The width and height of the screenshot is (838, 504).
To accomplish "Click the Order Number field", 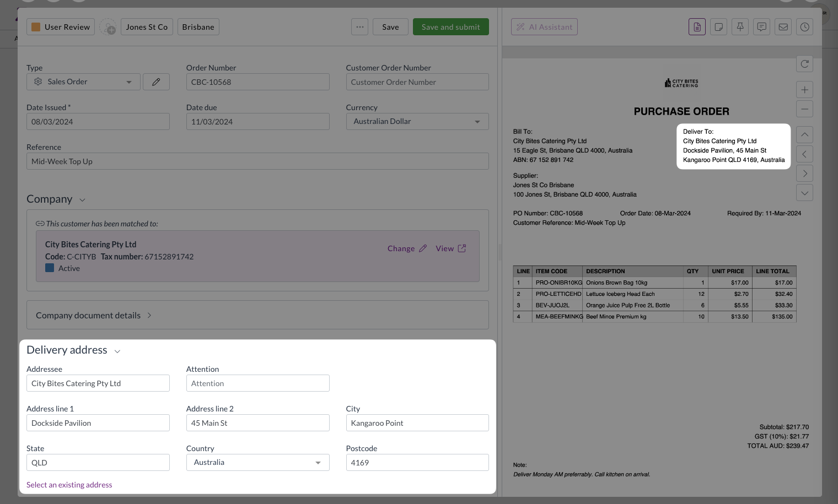I will tap(257, 82).
